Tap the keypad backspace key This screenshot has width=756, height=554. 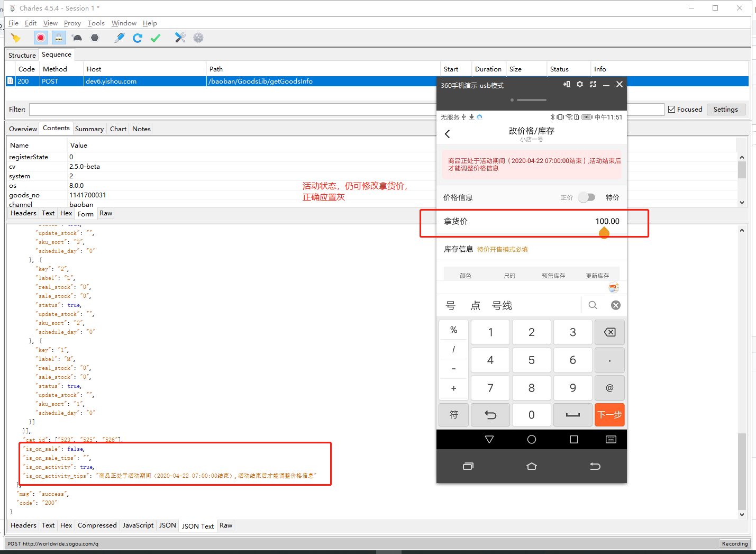pos(609,332)
